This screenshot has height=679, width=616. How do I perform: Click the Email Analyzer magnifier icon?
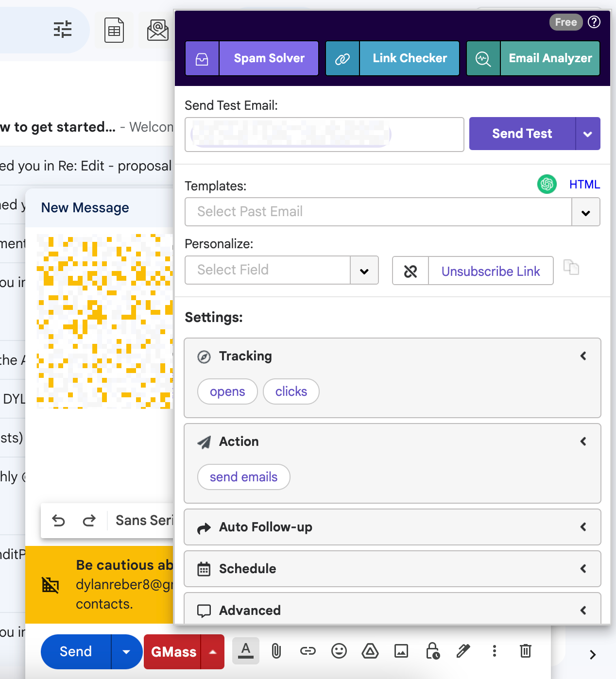483,59
